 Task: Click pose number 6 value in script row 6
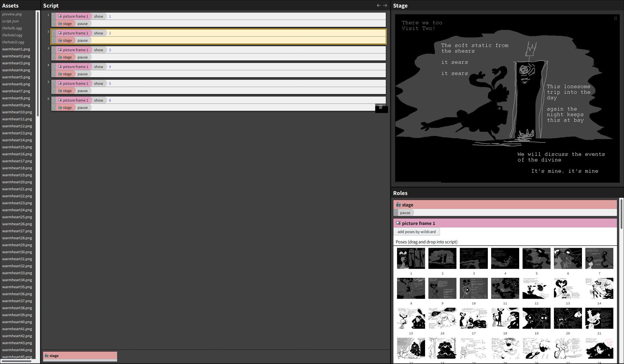[110, 100]
